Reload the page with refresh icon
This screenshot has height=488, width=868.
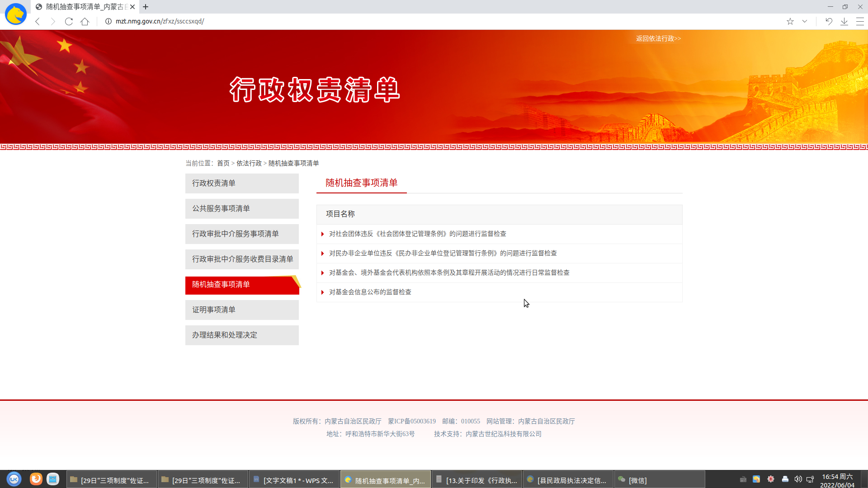69,21
